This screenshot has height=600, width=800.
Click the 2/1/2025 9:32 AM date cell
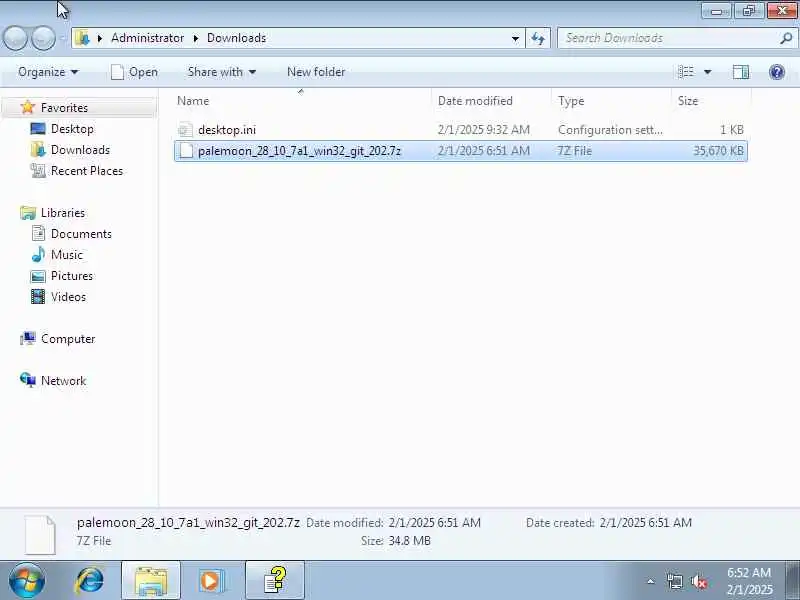[x=484, y=130]
